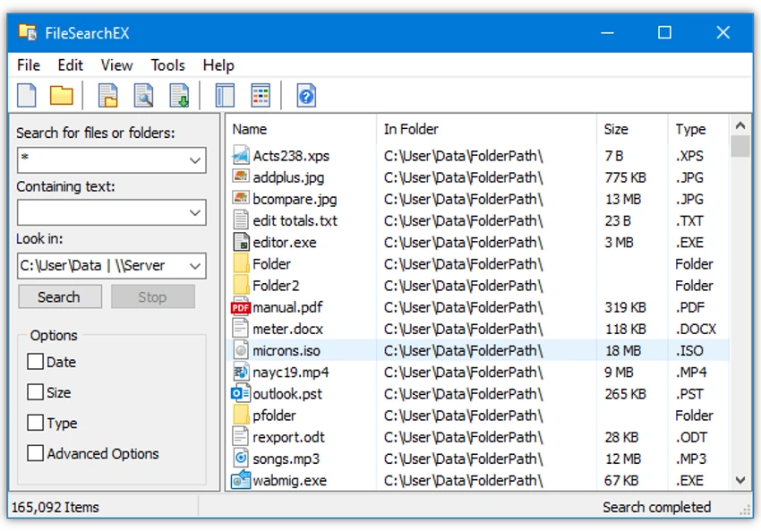Click the bcompare.jpg image icon

[241, 198]
